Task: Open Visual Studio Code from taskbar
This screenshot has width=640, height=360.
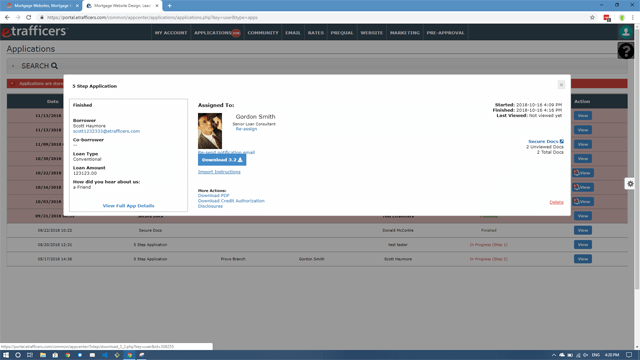Action: point(104,355)
